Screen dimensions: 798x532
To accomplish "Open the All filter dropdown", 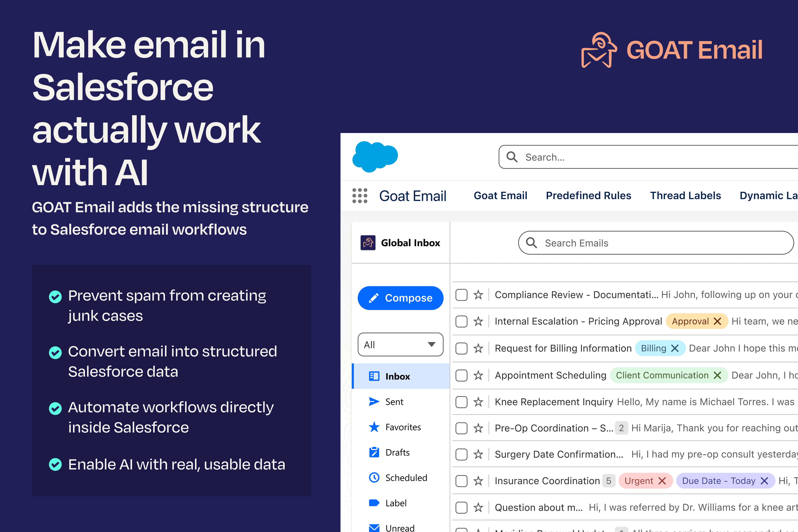I will coord(400,345).
